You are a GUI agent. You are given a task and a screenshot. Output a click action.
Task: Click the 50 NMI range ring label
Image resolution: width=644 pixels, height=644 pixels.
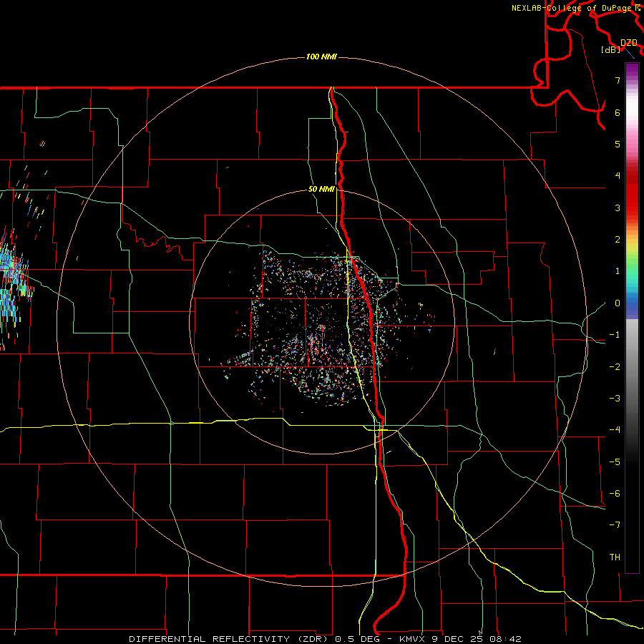(321, 189)
